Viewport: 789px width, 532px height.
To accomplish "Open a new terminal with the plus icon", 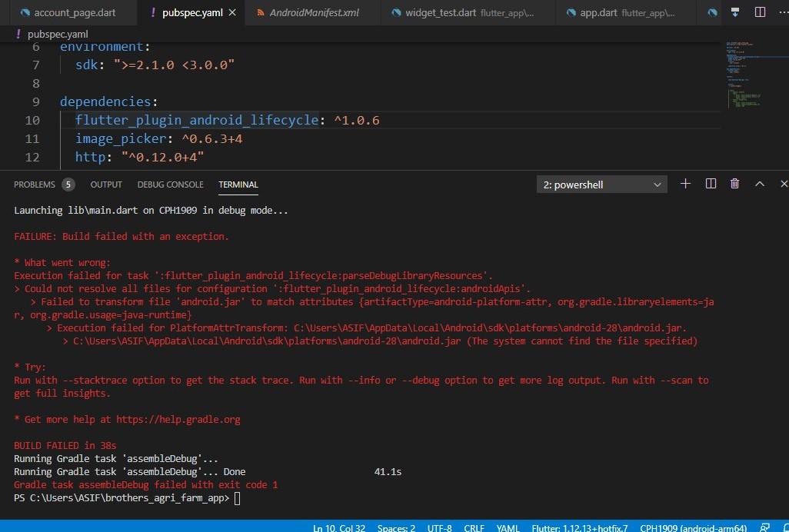I will point(684,184).
